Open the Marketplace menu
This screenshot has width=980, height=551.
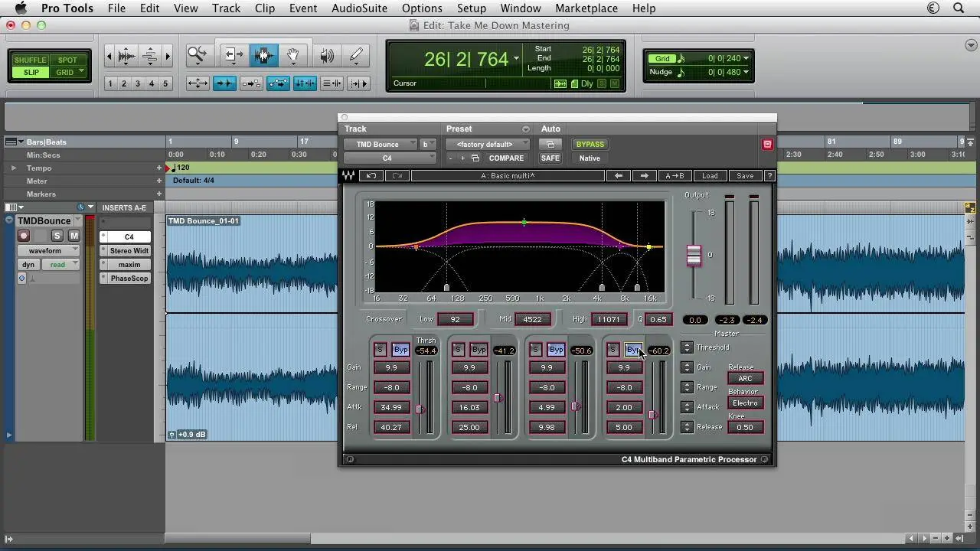click(586, 8)
